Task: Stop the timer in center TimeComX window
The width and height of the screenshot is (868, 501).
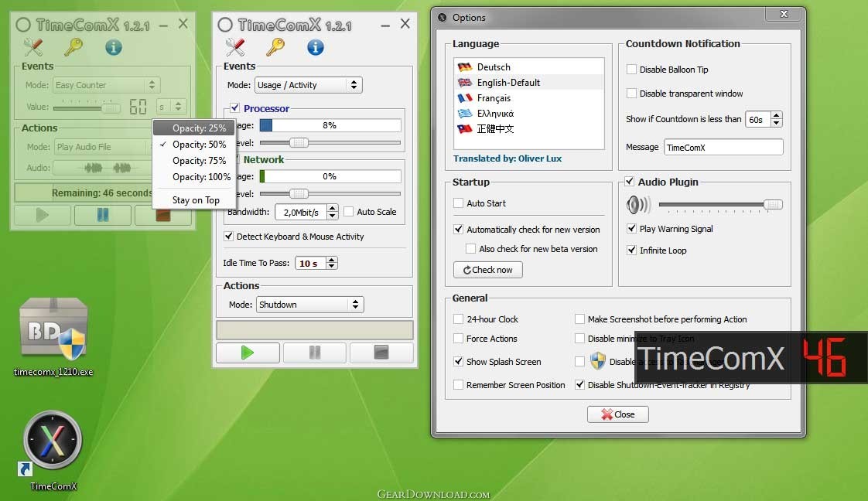Action: [381, 353]
